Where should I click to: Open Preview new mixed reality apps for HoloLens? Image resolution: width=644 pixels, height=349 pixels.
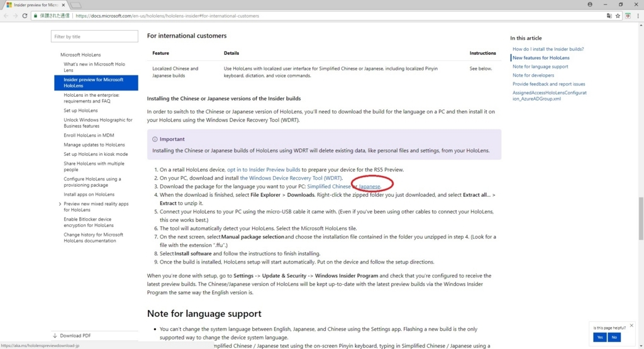[96, 206]
